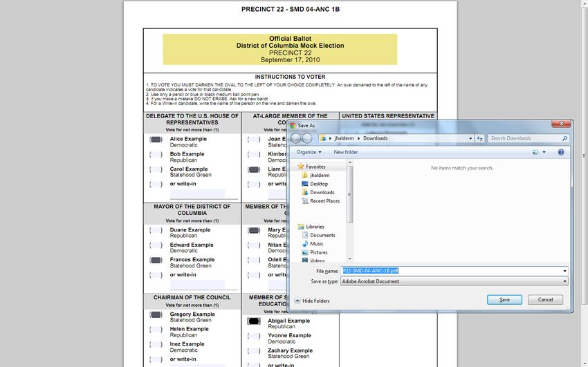Viewport: 588px width, 367px height.
Task: Open the File name dropdown arrow
Action: tap(564, 271)
